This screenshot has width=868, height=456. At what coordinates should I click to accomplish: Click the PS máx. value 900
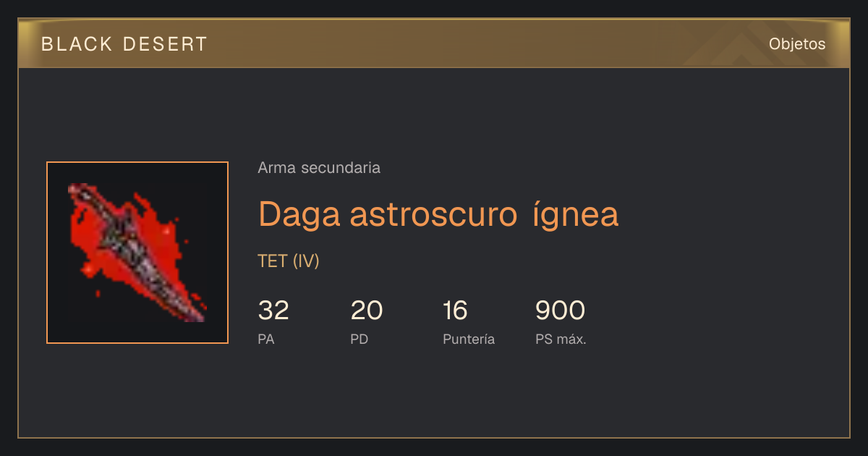(x=560, y=311)
